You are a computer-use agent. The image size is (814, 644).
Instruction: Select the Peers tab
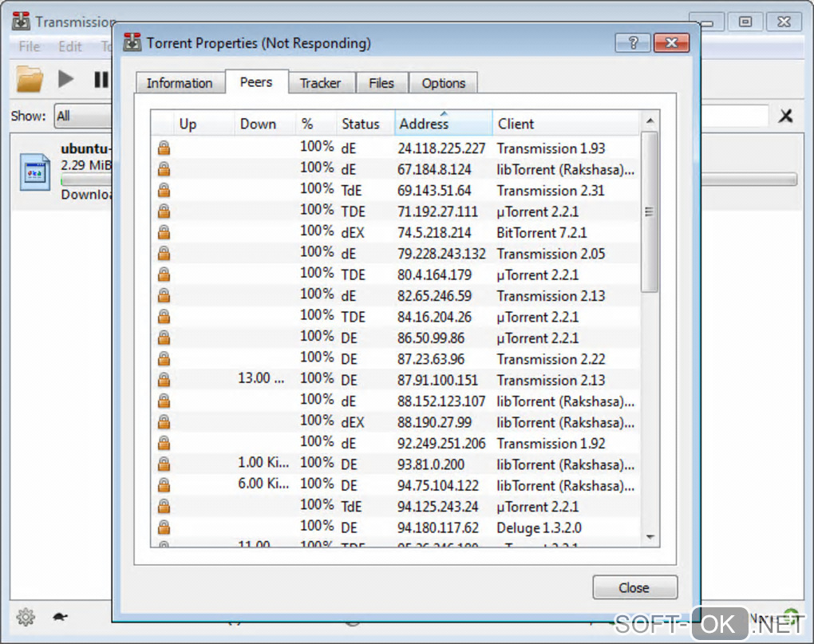(x=256, y=82)
